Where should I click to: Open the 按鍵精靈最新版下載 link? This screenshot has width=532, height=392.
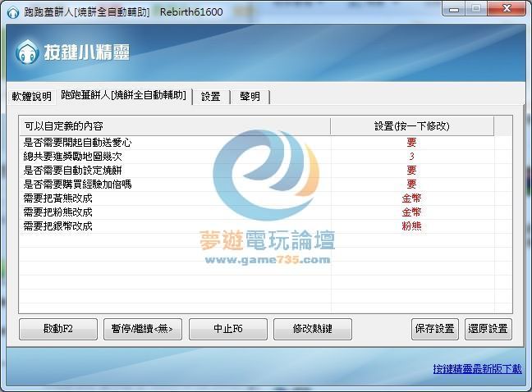click(477, 368)
